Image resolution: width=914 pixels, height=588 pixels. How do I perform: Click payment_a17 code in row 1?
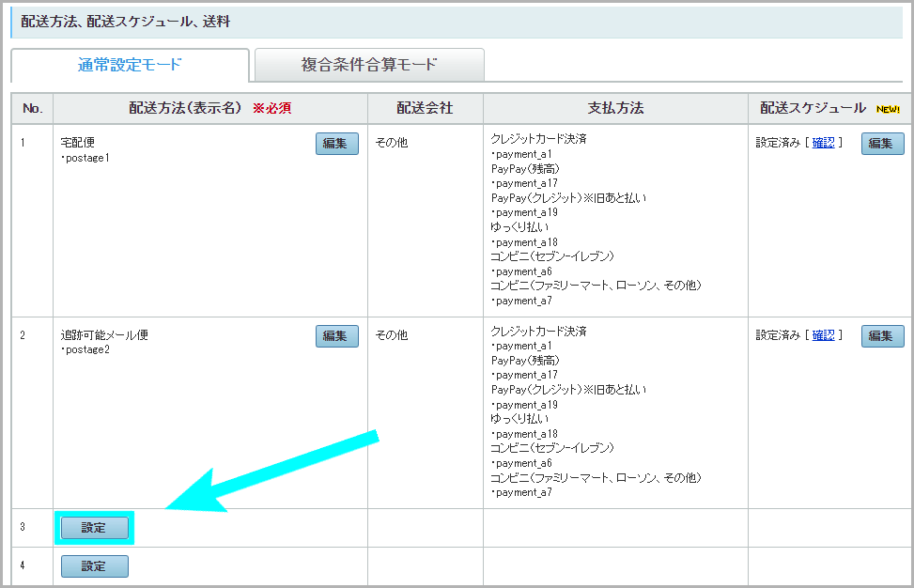click(524, 183)
